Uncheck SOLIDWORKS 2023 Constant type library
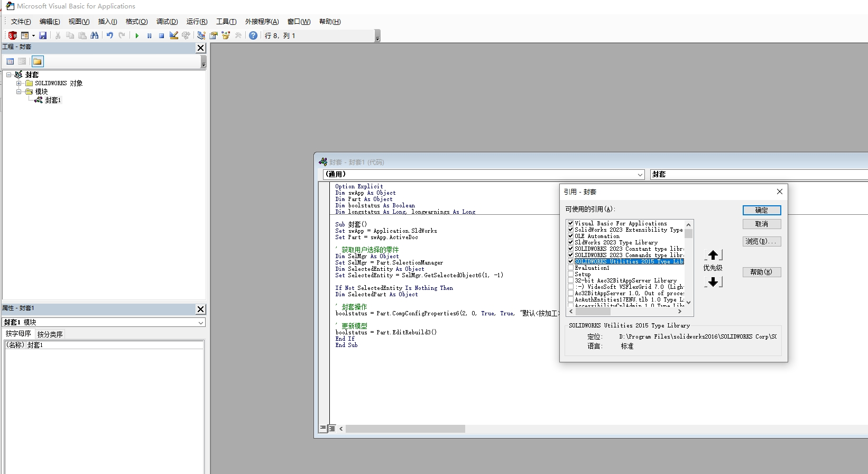This screenshot has width=868, height=474. (x=570, y=249)
